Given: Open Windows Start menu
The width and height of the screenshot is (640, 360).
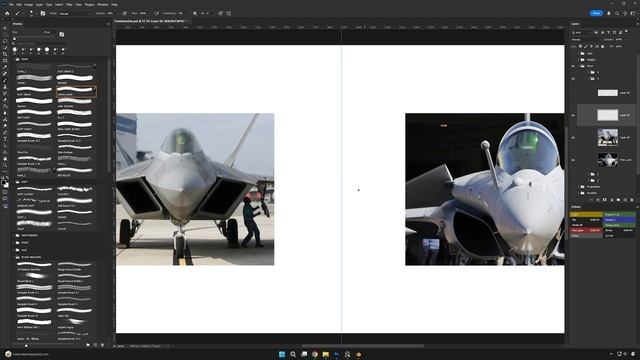Looking at the screenshot, I should (282, 354).
